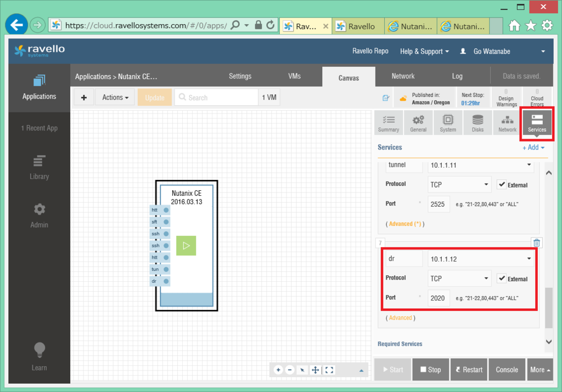562x392 pixels.
Task: Click the Restart VM button
Action: 469,370
